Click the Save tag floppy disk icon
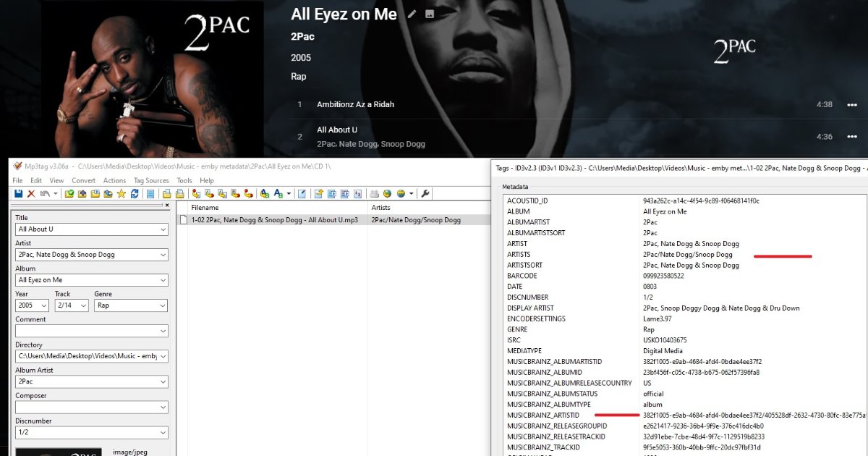Viewport: 868px width, 456px height. (20, 193)
